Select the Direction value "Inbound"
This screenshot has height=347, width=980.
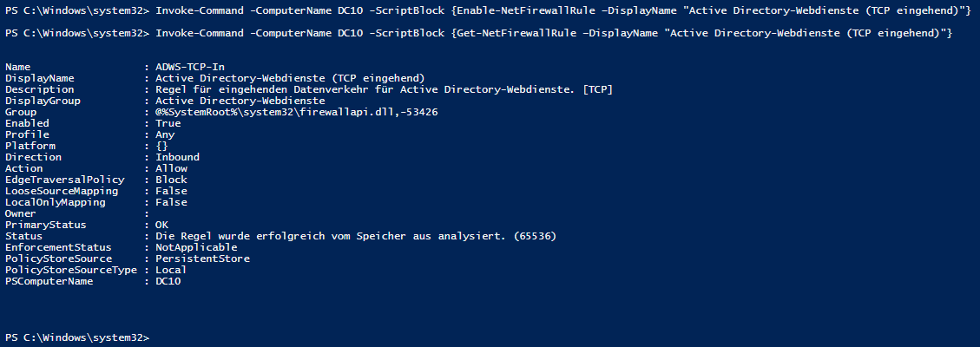click(x=177, y=157)
